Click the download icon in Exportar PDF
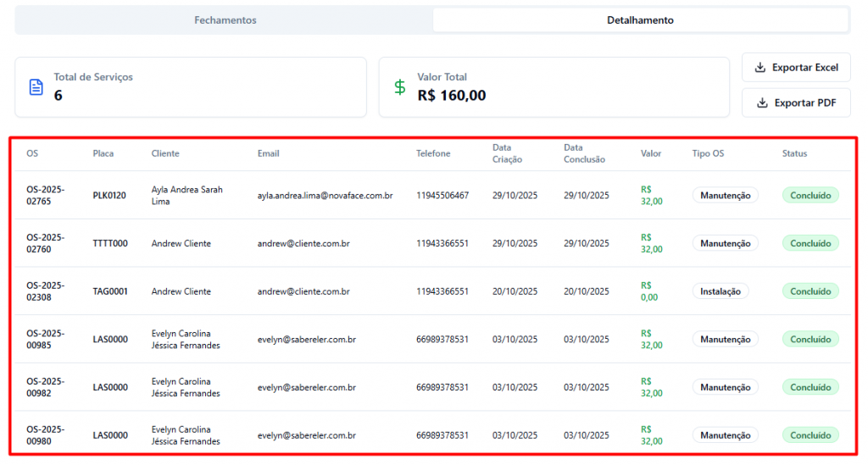The image size is (868, 465). (763, 103)
